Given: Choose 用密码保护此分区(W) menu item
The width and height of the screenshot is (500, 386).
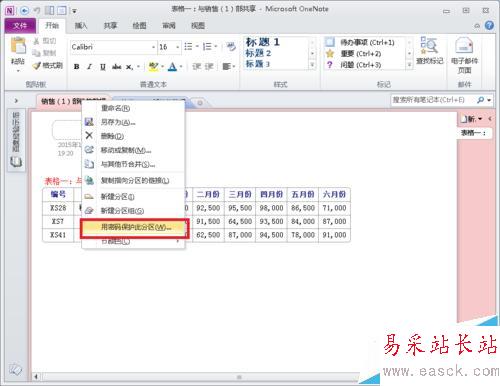Looking at the screenshot, I should (x=135, y=228).
